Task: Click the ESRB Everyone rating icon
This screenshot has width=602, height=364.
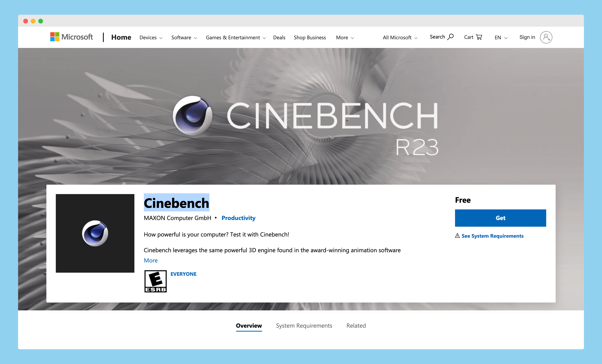Action: click(x=155, y=281)
